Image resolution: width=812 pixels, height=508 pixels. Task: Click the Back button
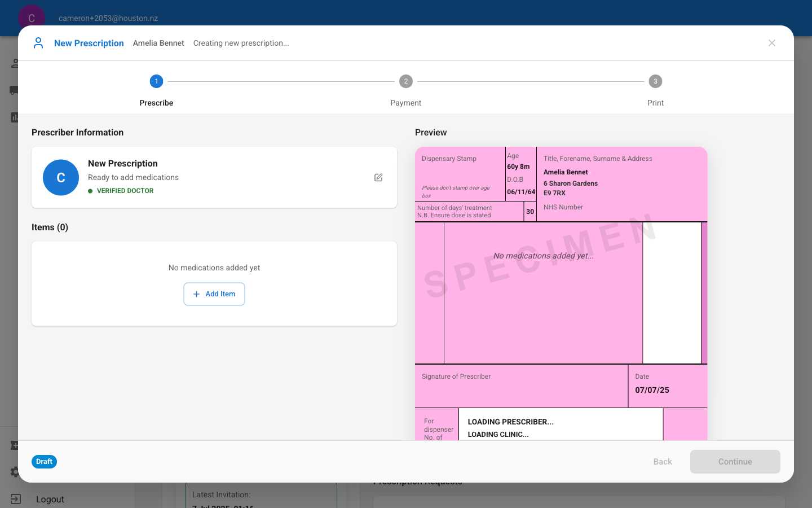(663, 462)
